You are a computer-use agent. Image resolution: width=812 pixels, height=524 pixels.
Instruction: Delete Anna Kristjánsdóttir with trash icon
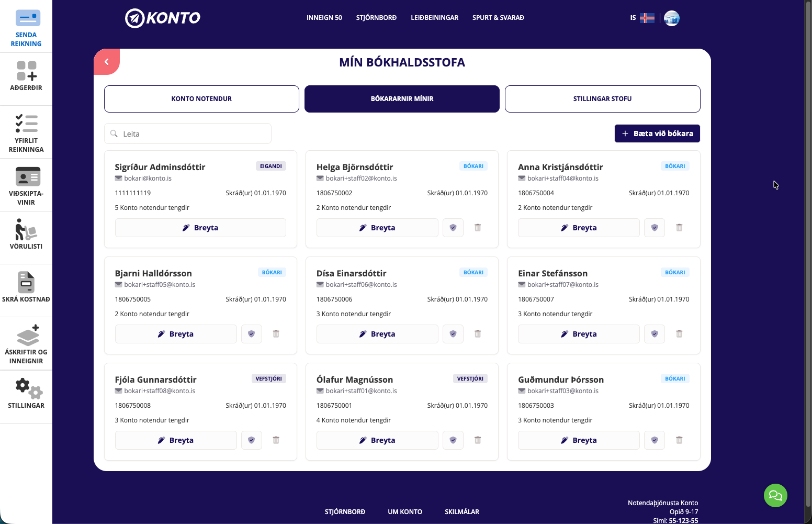coord(679,228)
